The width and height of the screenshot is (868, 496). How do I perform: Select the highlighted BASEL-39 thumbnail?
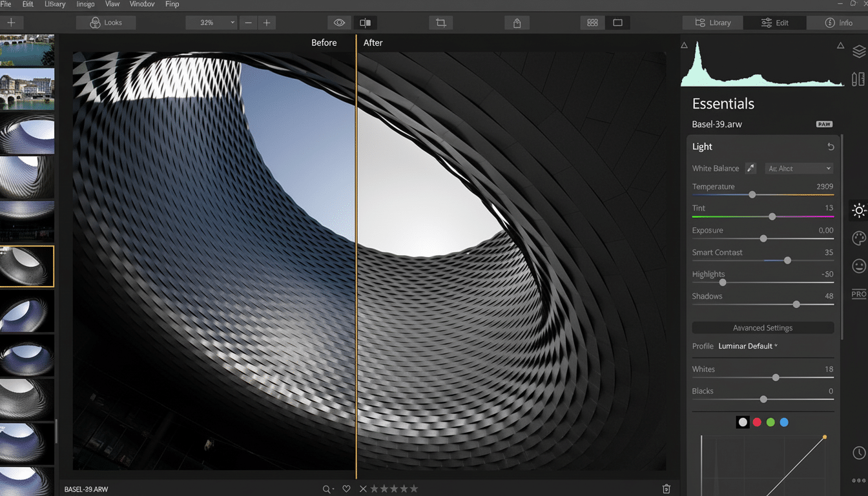(26, 265)
